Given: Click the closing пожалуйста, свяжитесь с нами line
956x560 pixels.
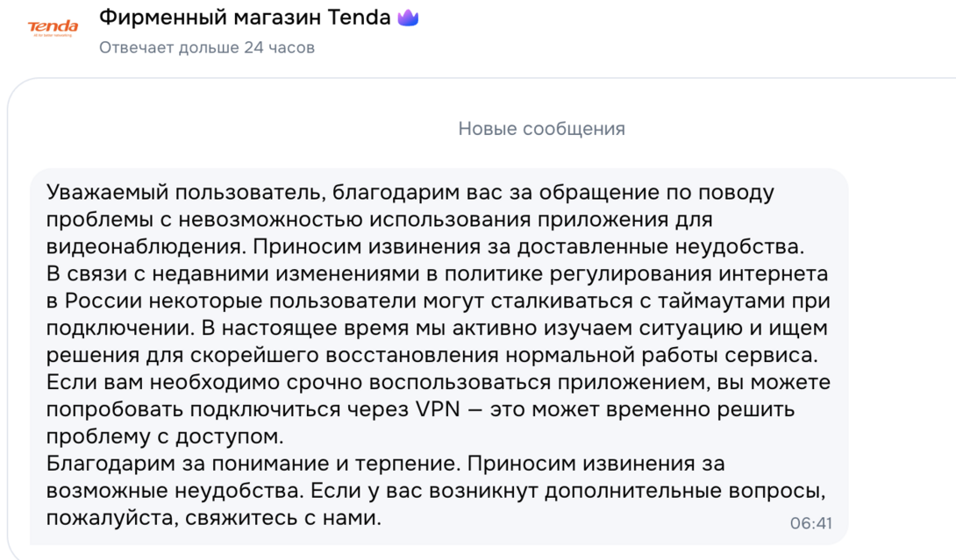Looking at the screenshot, I should (214, 518).
